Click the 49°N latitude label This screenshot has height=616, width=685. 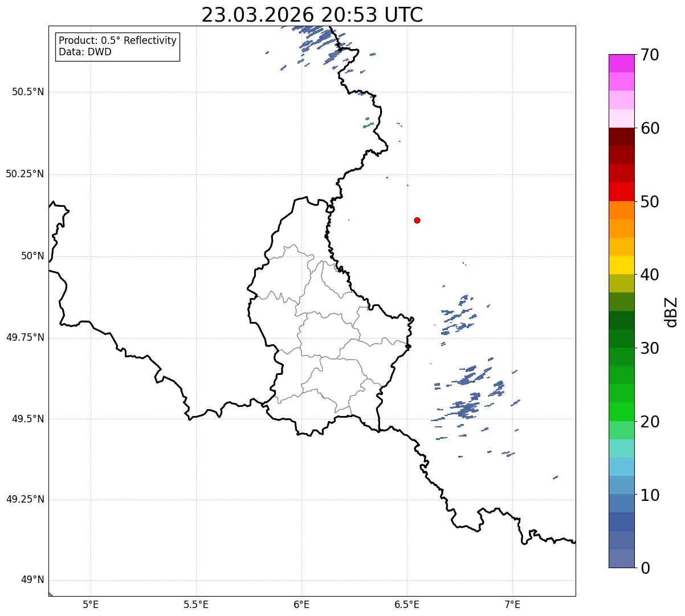coord(32,580)
